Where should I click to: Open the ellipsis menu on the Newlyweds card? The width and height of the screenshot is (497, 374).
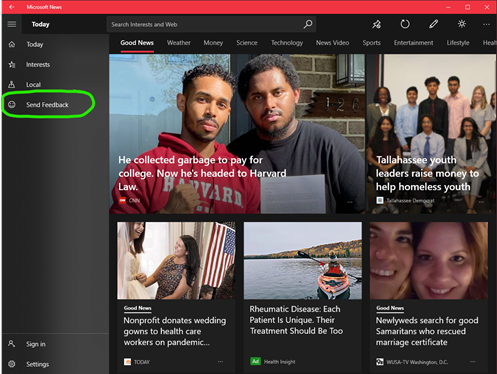(473, 362)
